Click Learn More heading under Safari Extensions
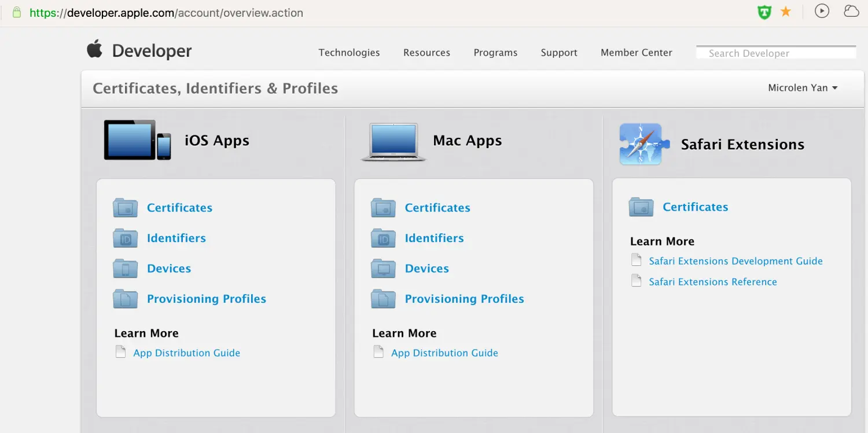 tap(662, 241)
